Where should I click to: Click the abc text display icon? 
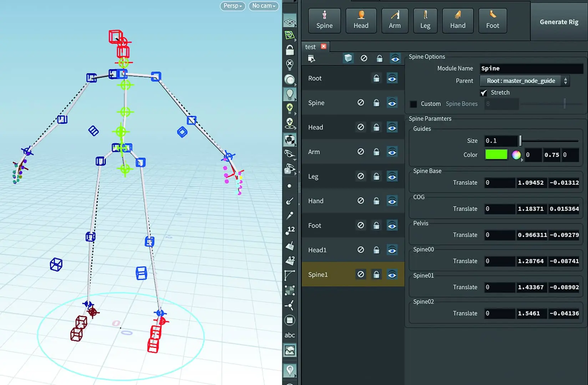point(289,335)
